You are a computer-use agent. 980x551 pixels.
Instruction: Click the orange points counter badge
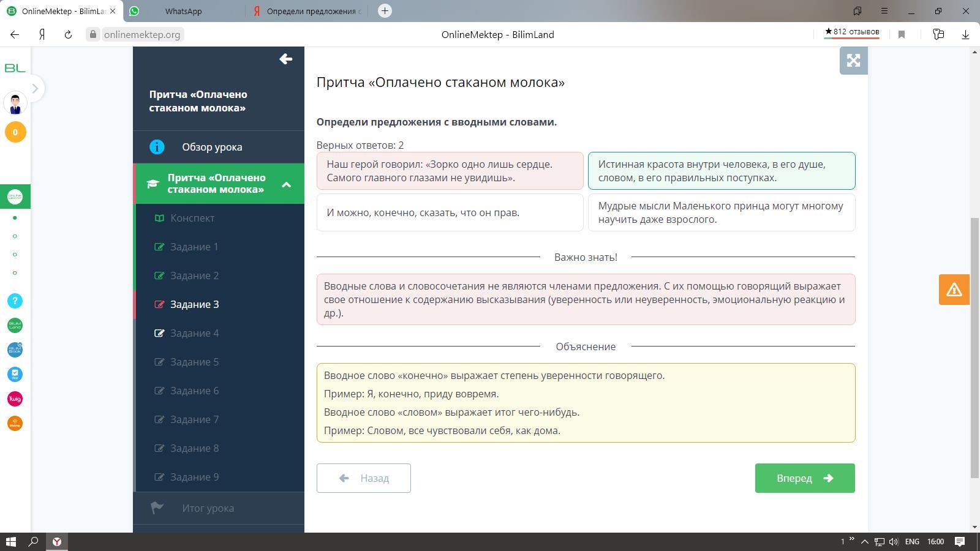coord(15,132)
